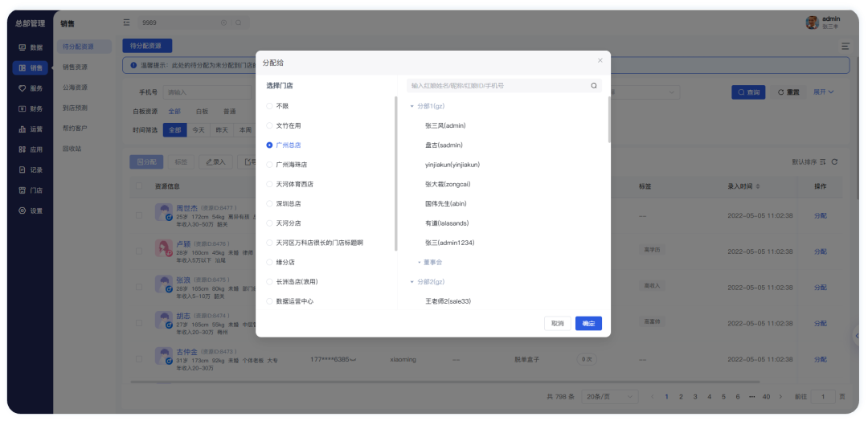
Task: Click the 卢颖 avatar thumbnail
Action: tap(165, 248)
